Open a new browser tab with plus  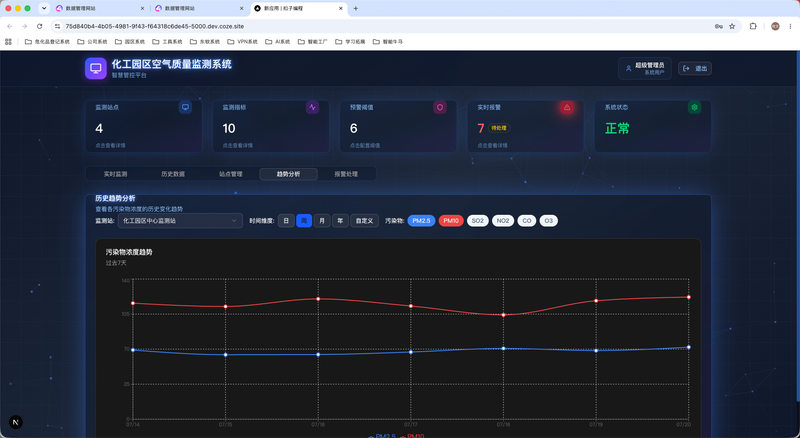coord(356,8)
